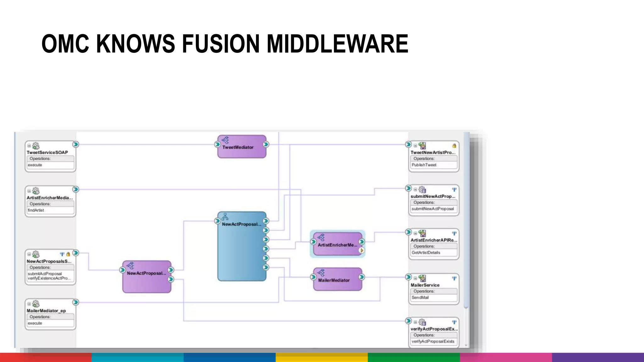
Task: Click the mediator icon in TweetMediator
Action: click(x=225, y=140)
